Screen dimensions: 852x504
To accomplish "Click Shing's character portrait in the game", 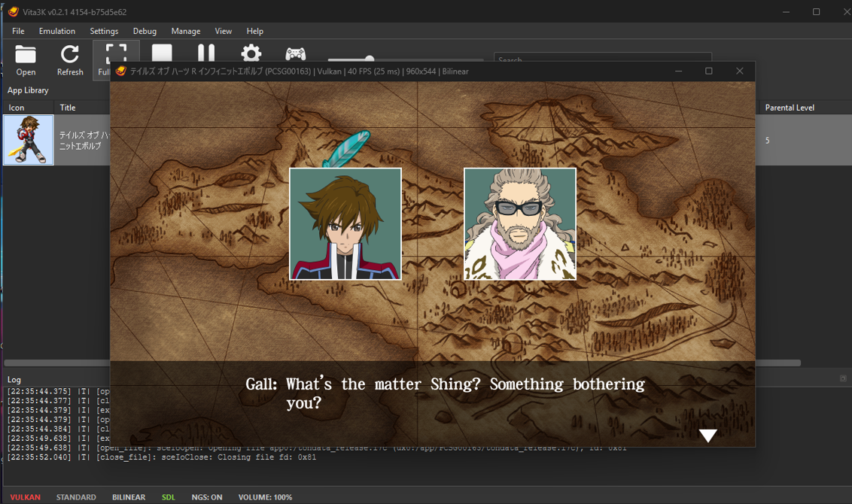I will pyautogui.click(x=345, y=223).
